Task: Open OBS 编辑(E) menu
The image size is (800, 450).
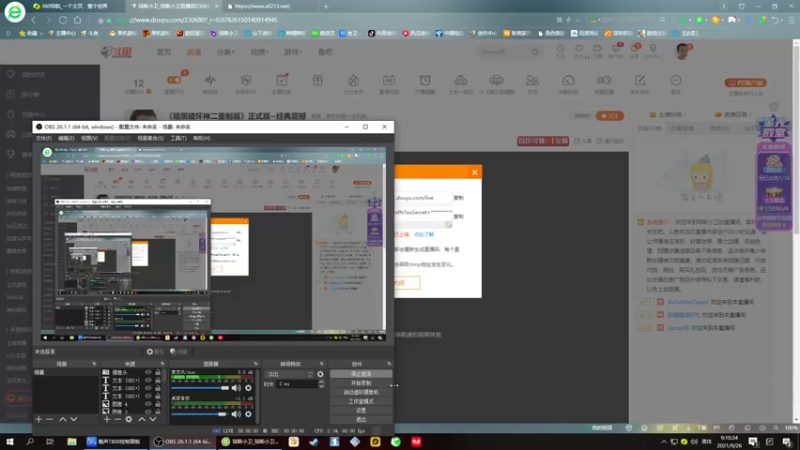Action: pyautogui.click(x=66, y=138)
